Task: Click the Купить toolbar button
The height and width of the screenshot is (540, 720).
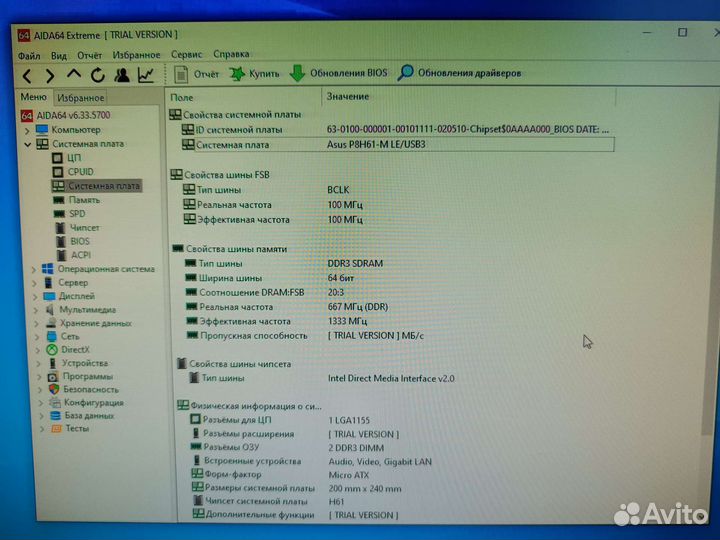Action: click(x=254, y=73)
